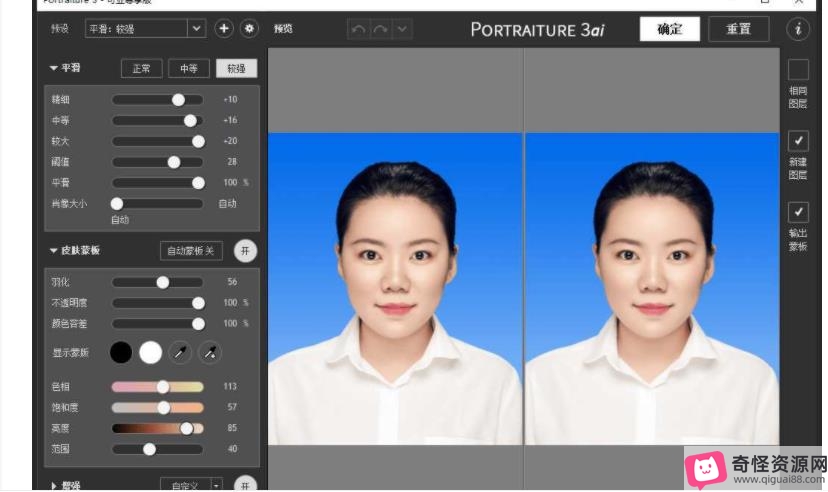Select the eyedropper with plus tool
The width and height of the screenshot is (828, 492).
pyautogui.click(x=210, y=352)
